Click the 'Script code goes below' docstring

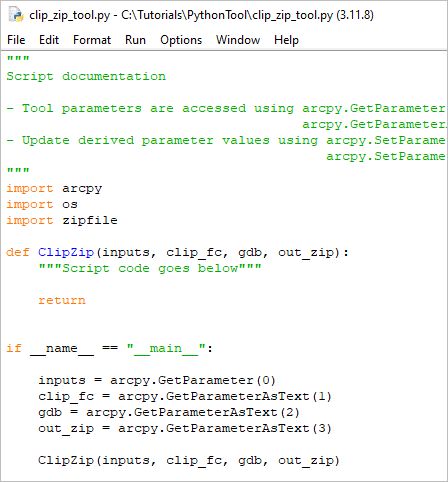pyautogui.click(x=150, y=268)
